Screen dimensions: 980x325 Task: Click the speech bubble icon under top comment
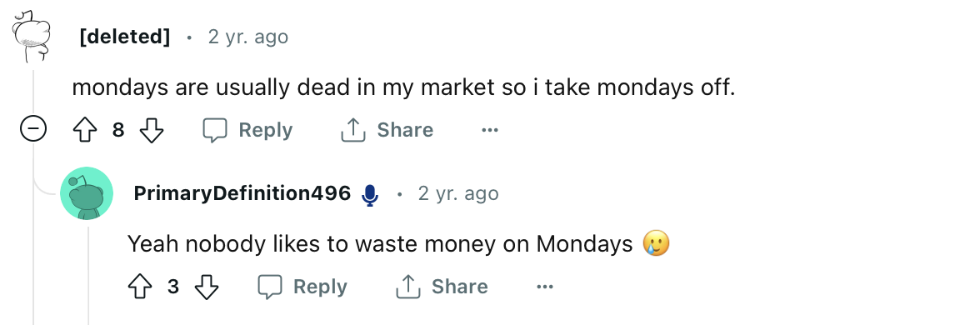pyautogui.click(x=214, y=131)
